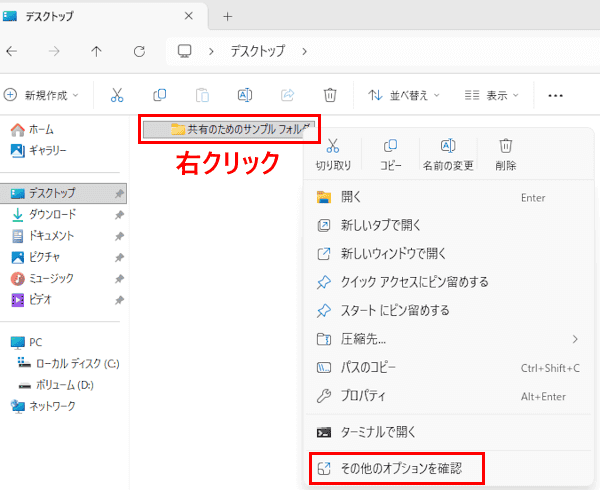
Task: Select the 共有のためのサンプル フォルダ folder
Action: tap(229, 129)
